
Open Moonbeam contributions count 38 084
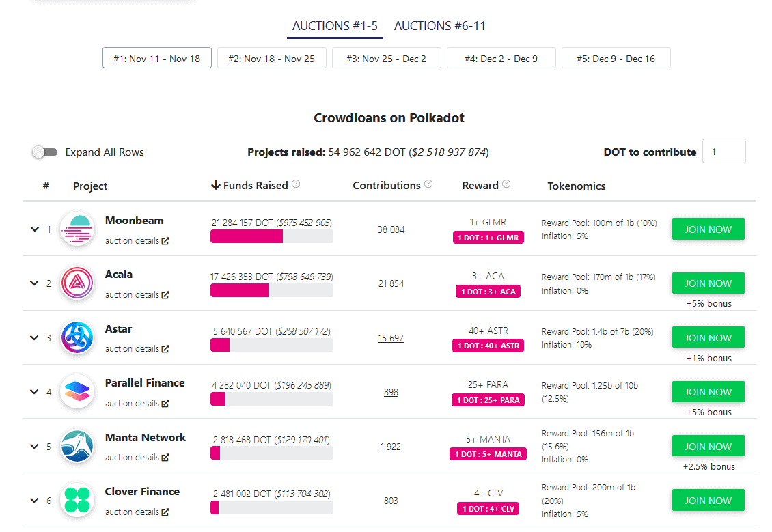[x=391, y=230]
